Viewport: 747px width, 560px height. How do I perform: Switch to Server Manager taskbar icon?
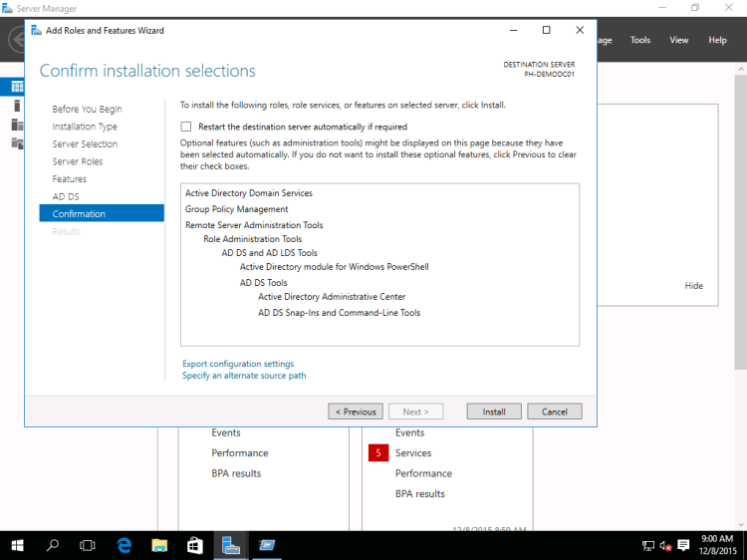[231, 545]
